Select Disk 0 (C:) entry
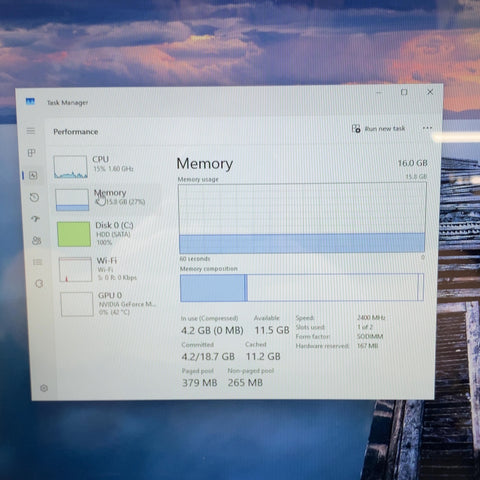480x480 pixels. point(108,234)
